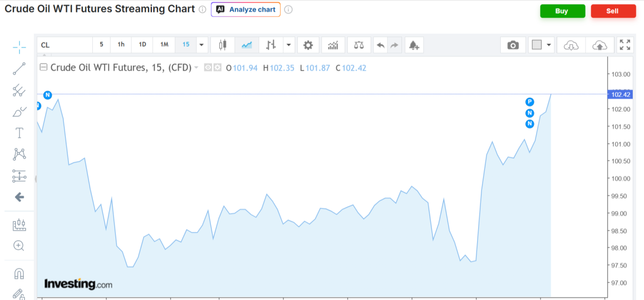Click the left arrow icon in sidebar
The height and width of the screenshot is (300, 644).
[x=19, y=197]
